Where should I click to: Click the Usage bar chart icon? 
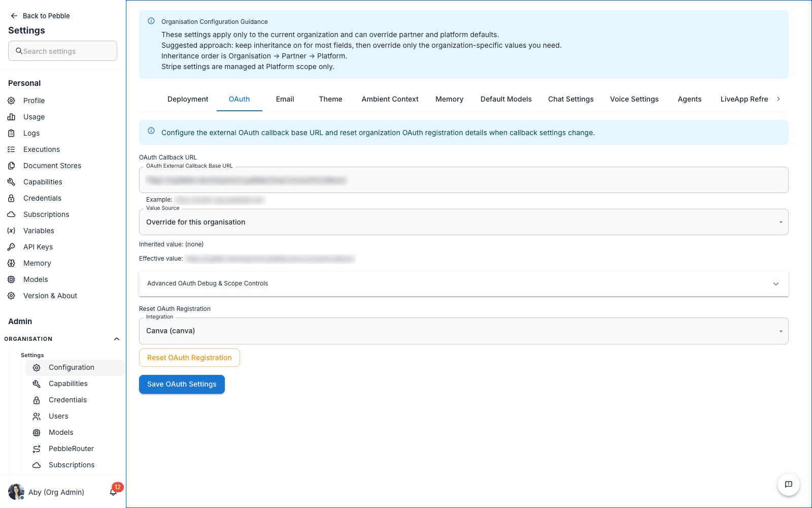(x=11, y=117)
